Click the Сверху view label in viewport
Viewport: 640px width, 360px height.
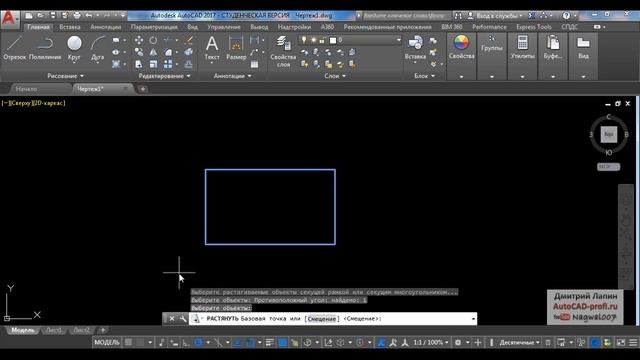pyautogui.click(x=20, y=103)
